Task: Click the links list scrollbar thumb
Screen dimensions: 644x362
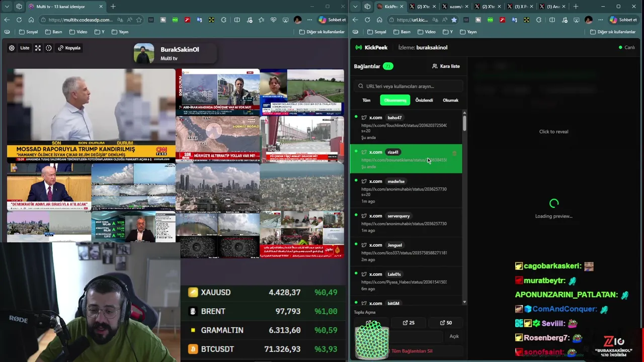Action: pos(464,124)
